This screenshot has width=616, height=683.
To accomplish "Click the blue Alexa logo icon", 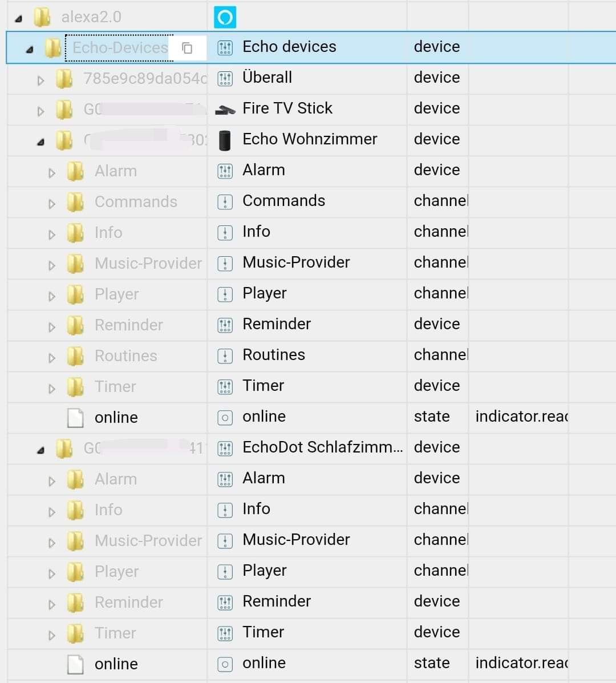I will [225, 17].
